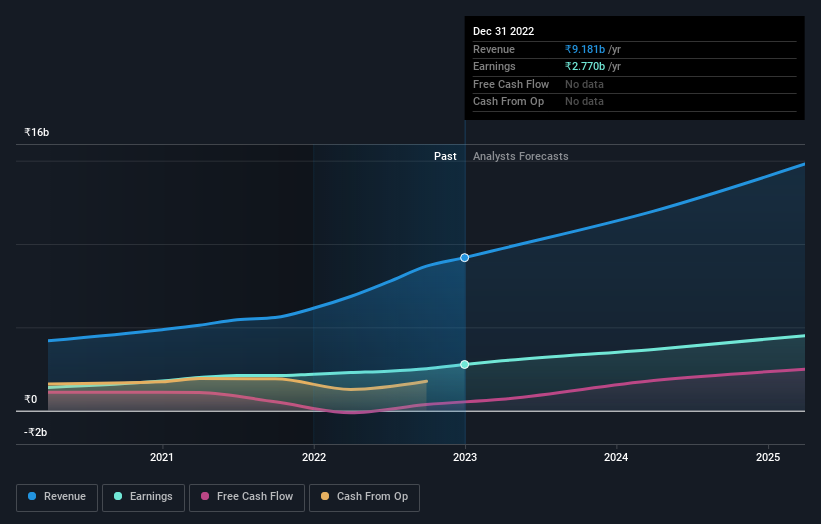
Task: Click the ₹0 y-axis label
Action: (31, 399)
